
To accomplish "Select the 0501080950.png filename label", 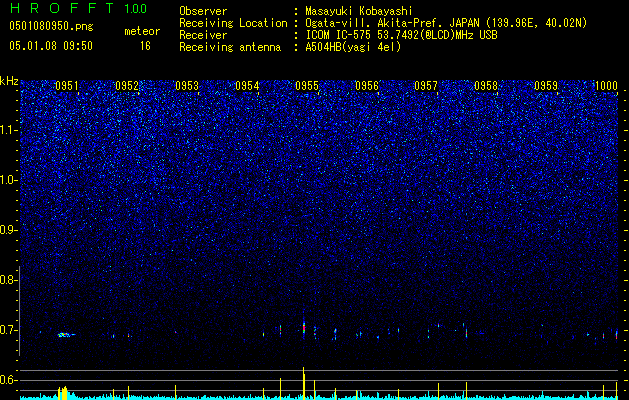I will (x=51, y=26).
